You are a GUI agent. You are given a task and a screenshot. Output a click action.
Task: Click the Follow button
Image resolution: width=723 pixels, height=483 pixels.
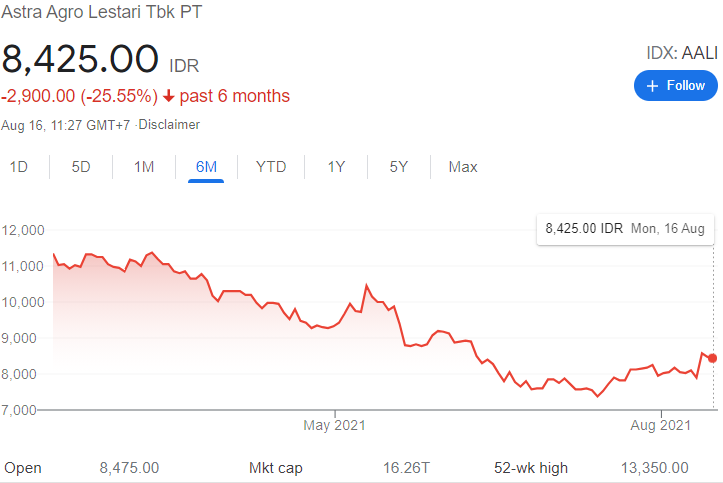[x=676, y=86]
